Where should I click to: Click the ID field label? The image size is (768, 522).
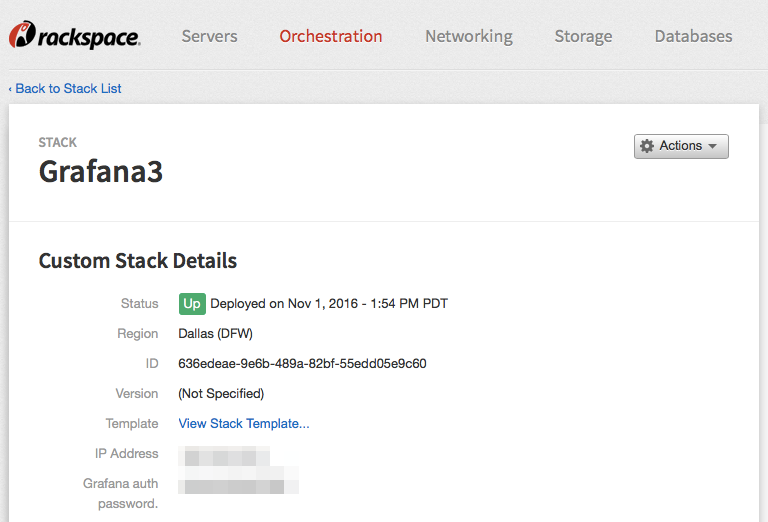click(152, 364)
